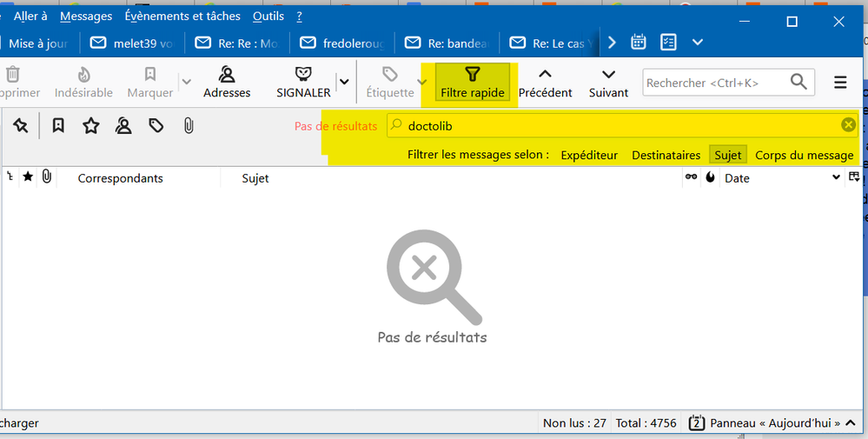This screenshot has height=439, width=868.
Task: Filter messages with attachments paperclip
Action: click(x=188, y=126)
